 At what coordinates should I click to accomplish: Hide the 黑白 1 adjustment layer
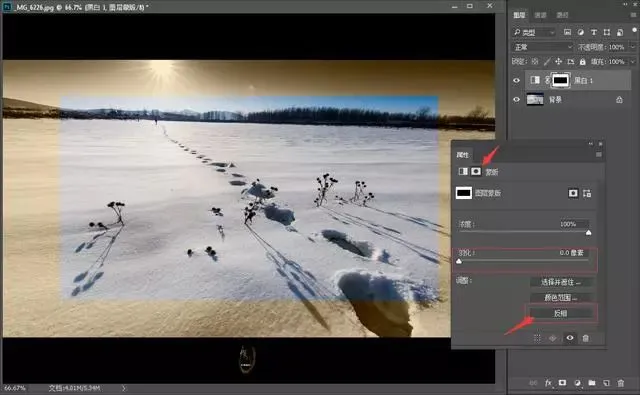click(x=516, y=80)
